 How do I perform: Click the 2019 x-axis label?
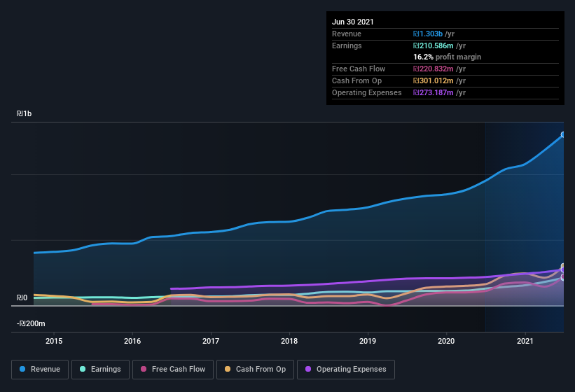point(368,341)
